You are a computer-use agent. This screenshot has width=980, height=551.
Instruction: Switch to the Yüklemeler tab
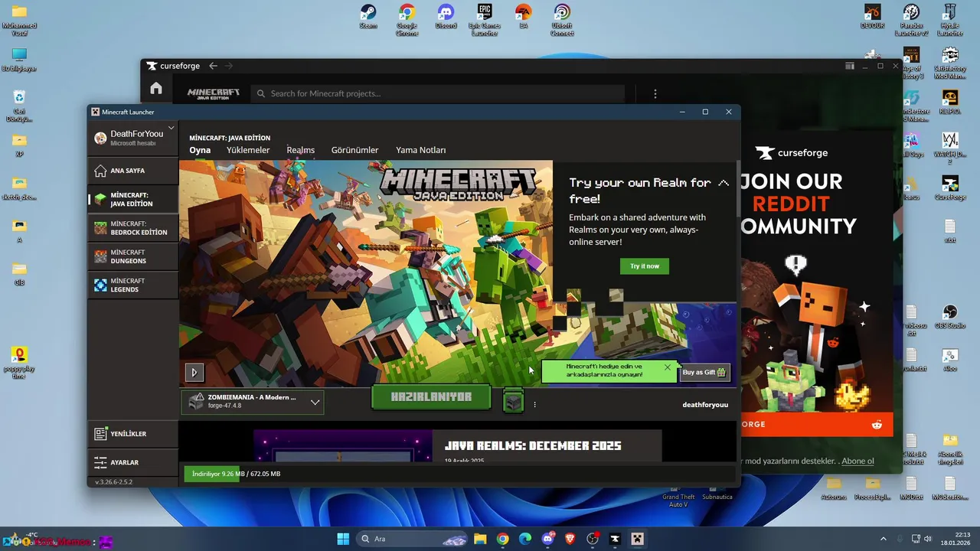pos(248,150)
